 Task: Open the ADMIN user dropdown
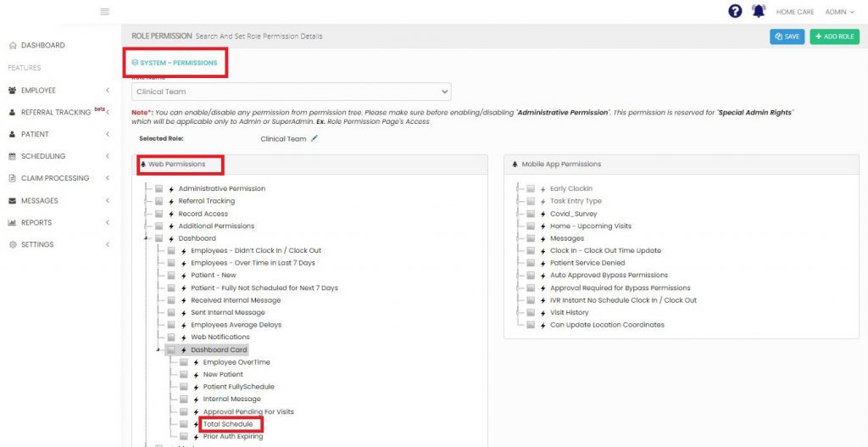click(x=840, y=12)
